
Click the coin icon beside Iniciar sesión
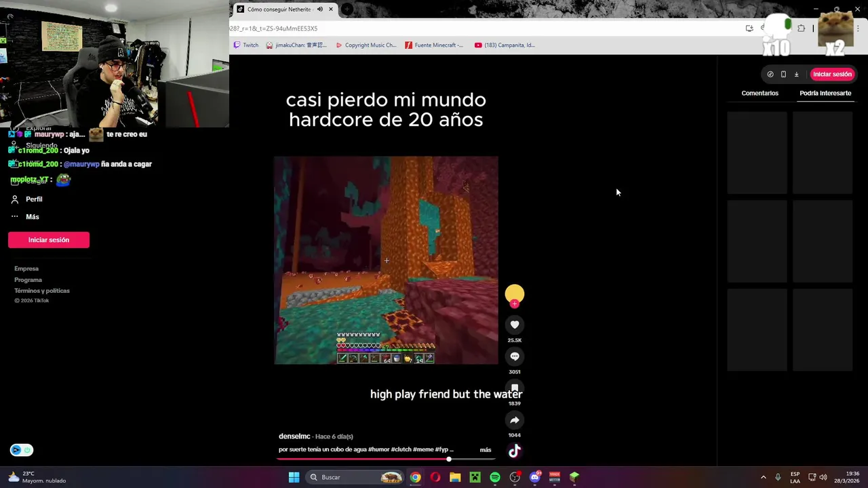[770, 75]
